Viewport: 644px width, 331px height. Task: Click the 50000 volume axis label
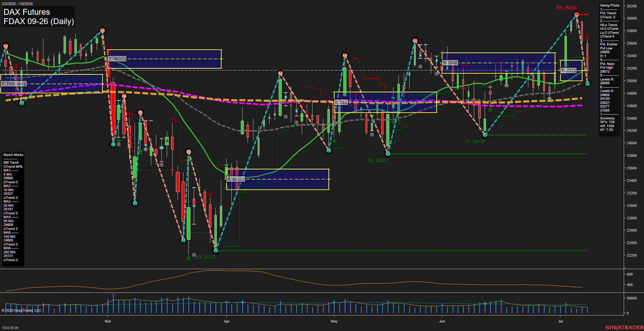(631, 298)
